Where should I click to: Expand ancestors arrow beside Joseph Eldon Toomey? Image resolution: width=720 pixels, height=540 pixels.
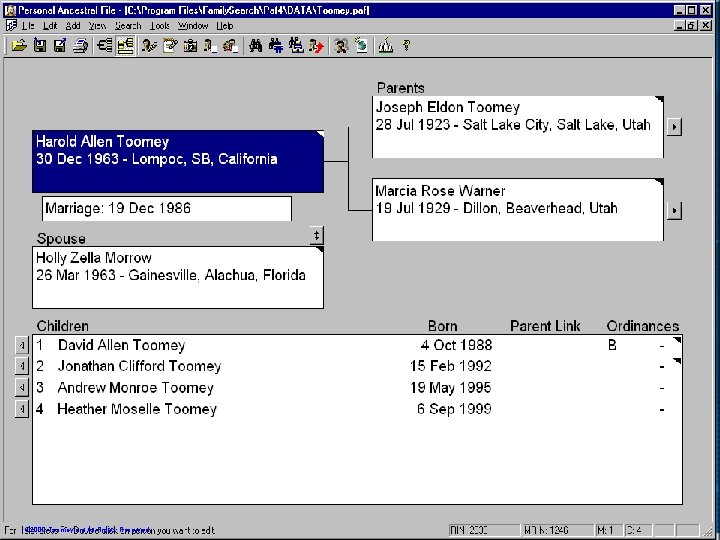[674, 126]
